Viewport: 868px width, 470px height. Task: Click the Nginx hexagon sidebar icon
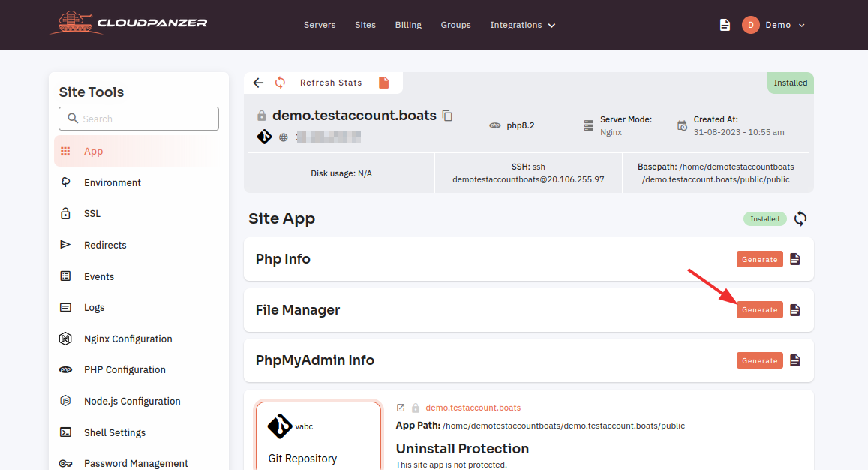65,339
